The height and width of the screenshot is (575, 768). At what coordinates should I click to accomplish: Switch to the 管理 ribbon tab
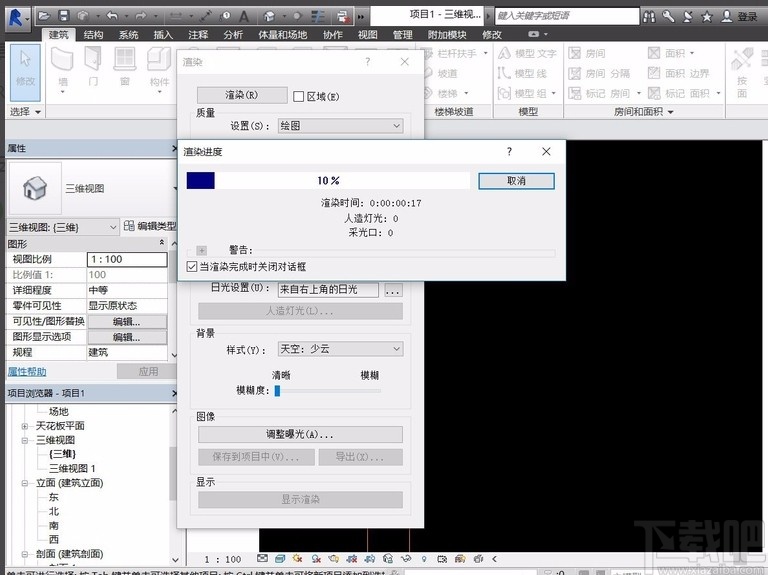point(402,35)
